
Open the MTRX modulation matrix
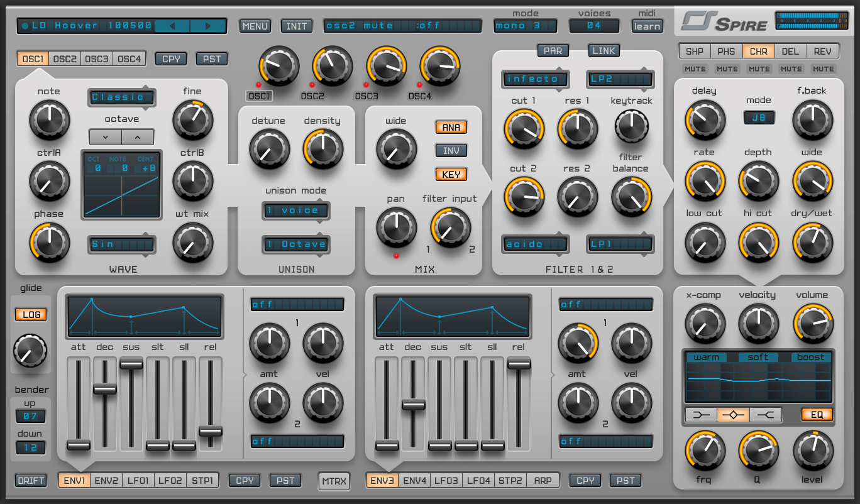pos(334,480)
